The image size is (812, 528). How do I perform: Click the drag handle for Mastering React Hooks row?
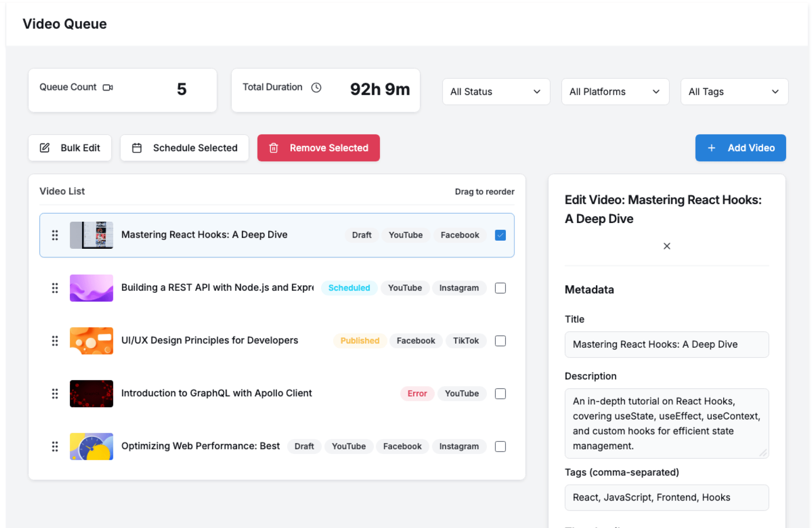click(x=55, y=235)
